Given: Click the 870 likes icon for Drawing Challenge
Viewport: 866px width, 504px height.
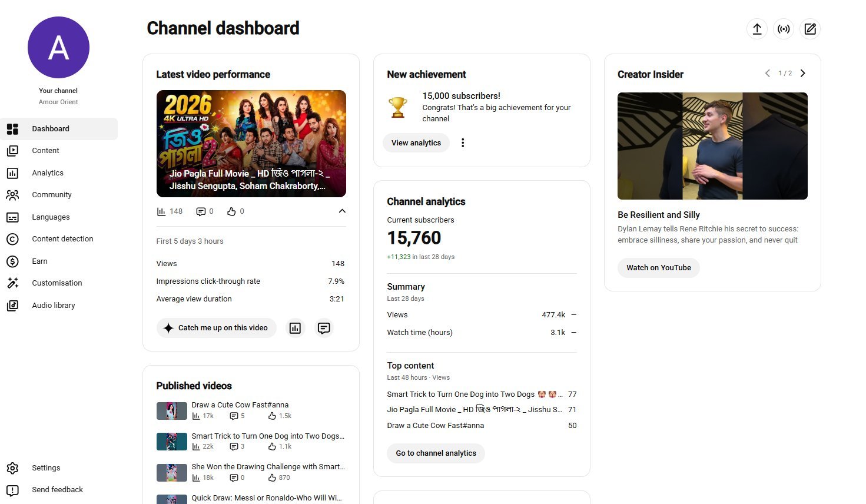Looking at the screenshot, I should pyautogui.click(x=272, y=478).
